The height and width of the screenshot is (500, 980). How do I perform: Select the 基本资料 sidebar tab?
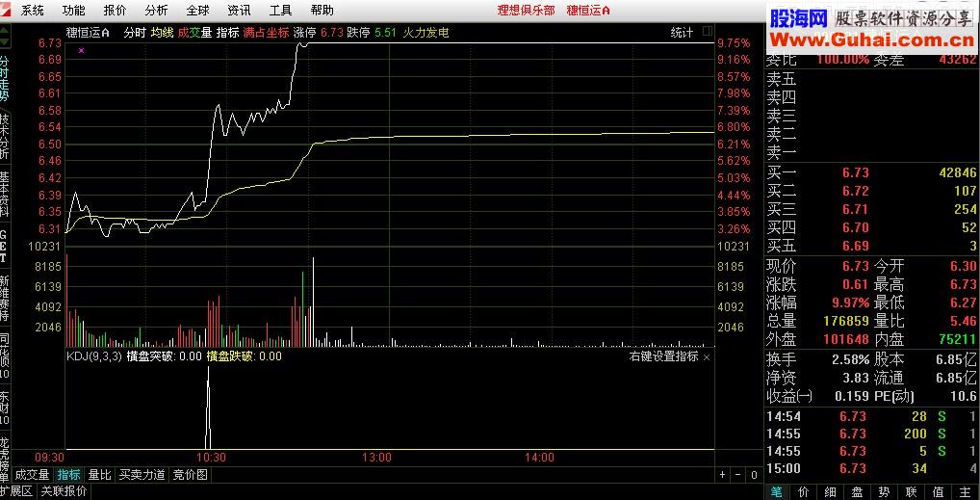click(x=5, y=194)
